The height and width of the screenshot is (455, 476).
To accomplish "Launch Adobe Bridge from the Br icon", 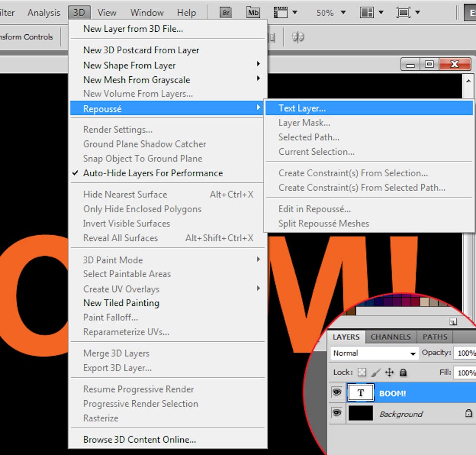I will pyautogui.click(x=225, y=13).
